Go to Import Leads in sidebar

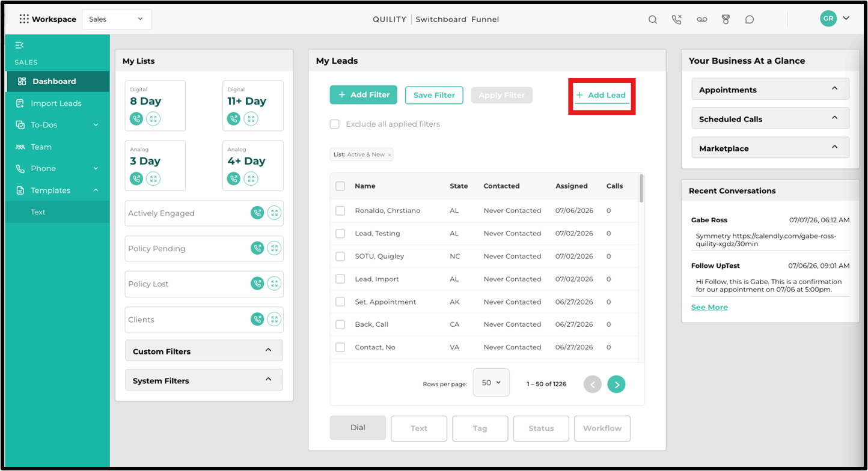point(58,103)
